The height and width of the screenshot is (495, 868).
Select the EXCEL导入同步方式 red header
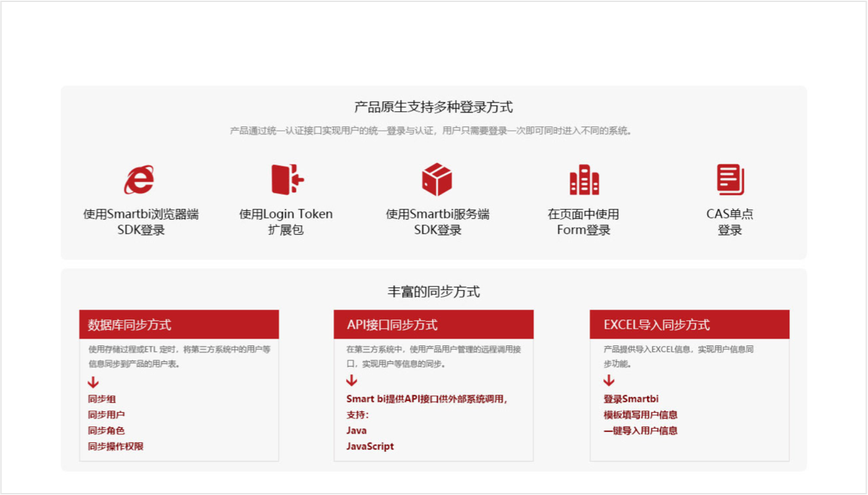689,325
